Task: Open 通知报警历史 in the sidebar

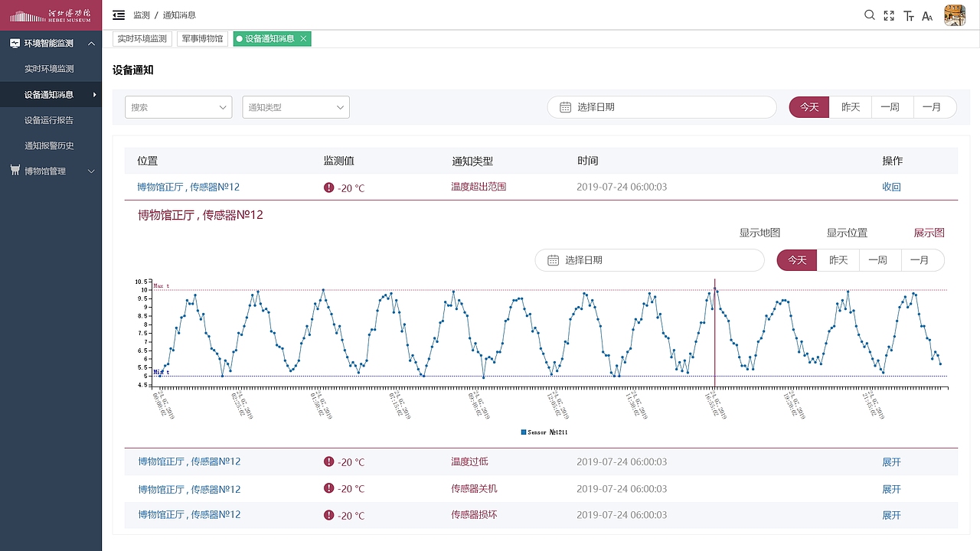Action: (x=49, y=145)
